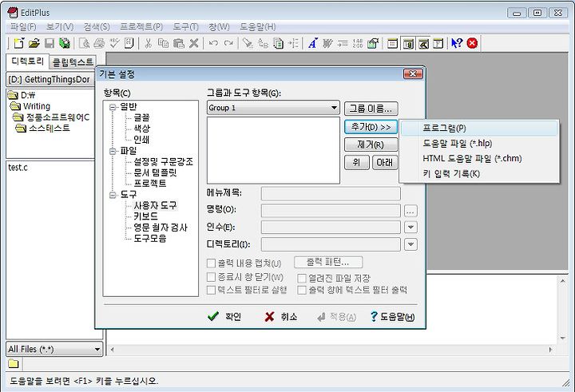Open the All Files (*.*) filter dropdown
575x392 pixels.
pos(54,349)
